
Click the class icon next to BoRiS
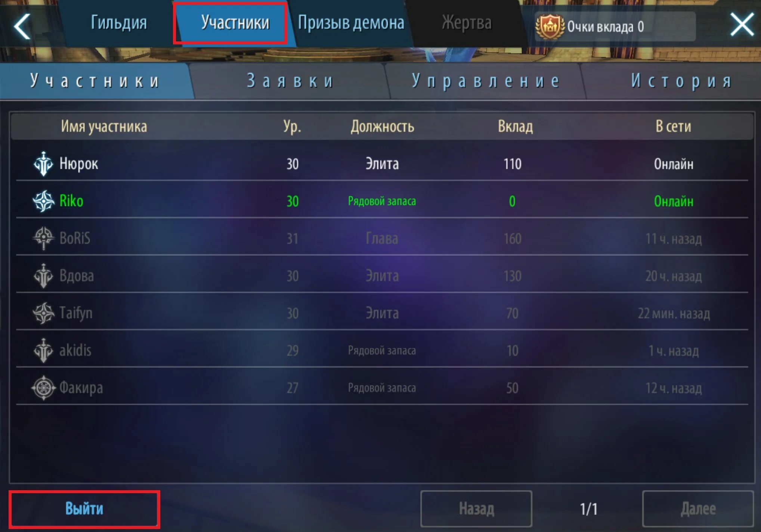43,238
